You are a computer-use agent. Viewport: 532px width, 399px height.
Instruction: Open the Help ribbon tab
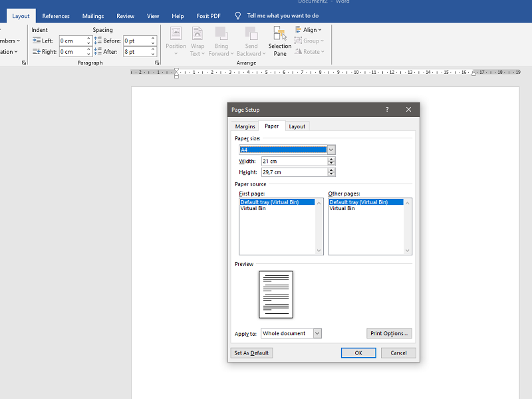click(178, 16)
